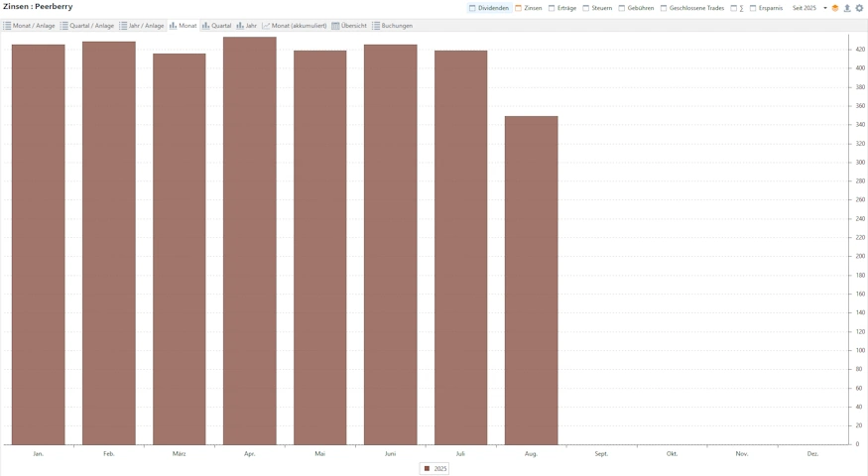Click the August bar in the chart
This screenshot has width=868, height=476.
(x=531, y=281)
